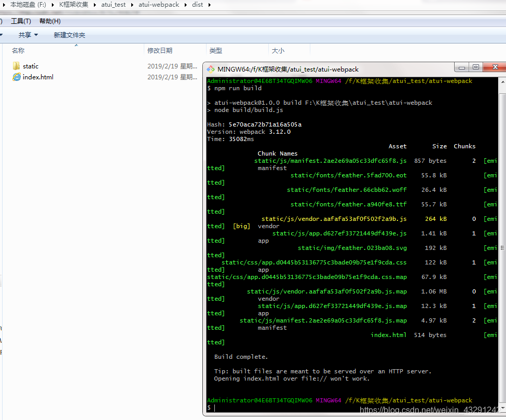Open the index.html file icon
Viewport: 506px width, 420px height.
point(17,77)
